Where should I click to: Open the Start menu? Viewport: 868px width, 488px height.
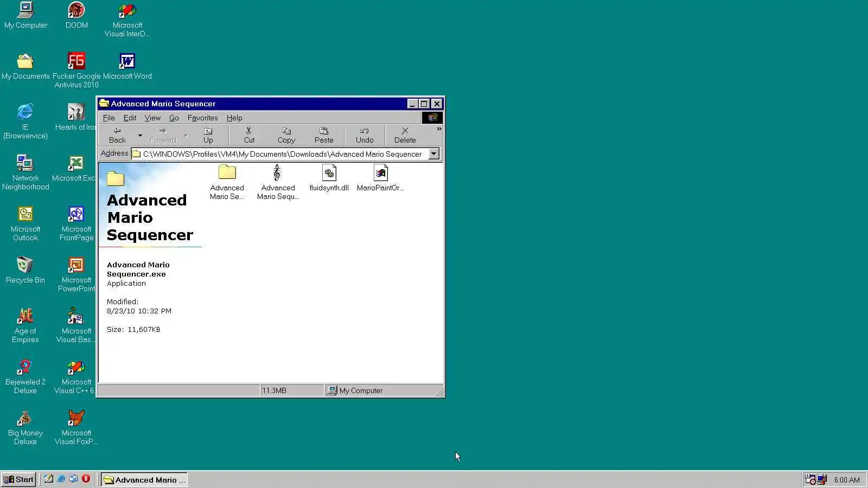point(18,479)
